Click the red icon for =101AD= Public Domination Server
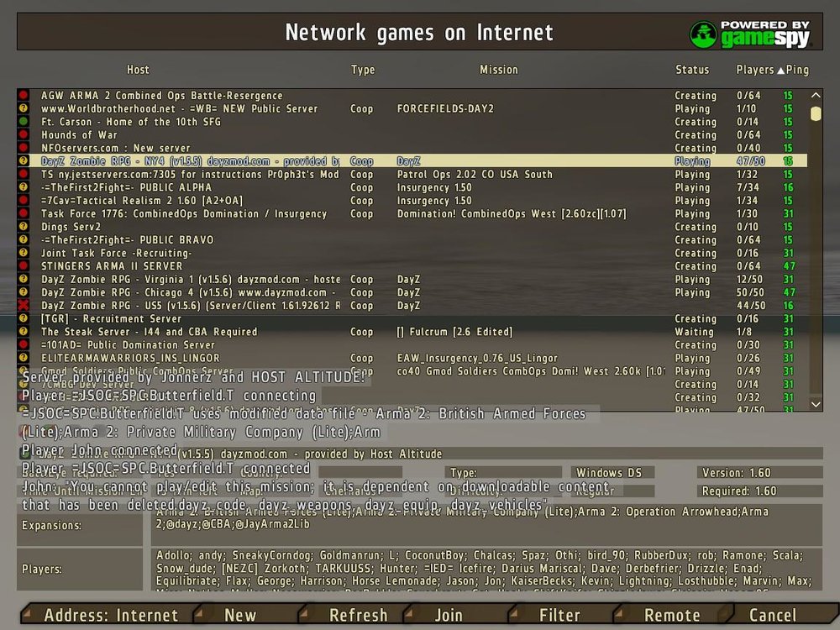Screen dimensions: 840x630 [x=23, y=344]
